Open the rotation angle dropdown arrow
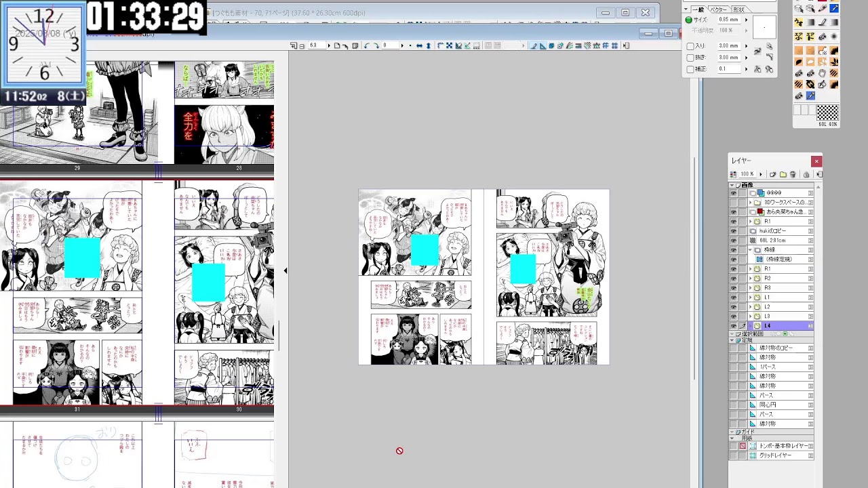 coord(401,46)
